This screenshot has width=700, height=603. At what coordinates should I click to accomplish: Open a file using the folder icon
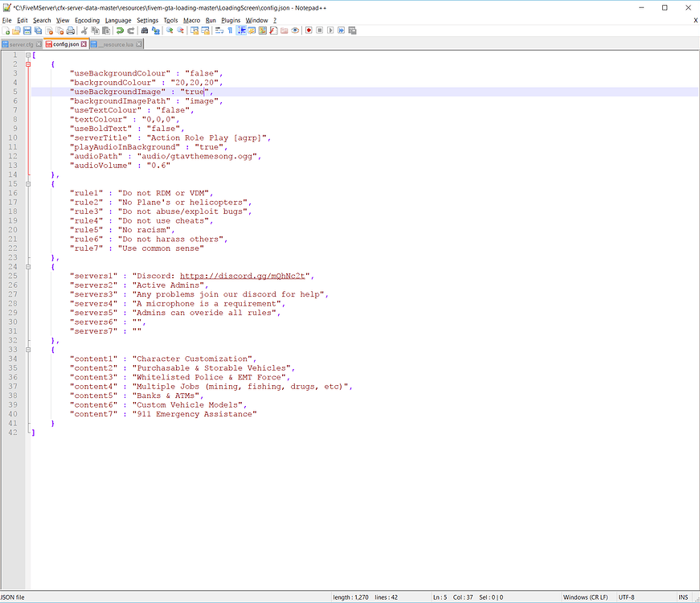coord(17,31)
